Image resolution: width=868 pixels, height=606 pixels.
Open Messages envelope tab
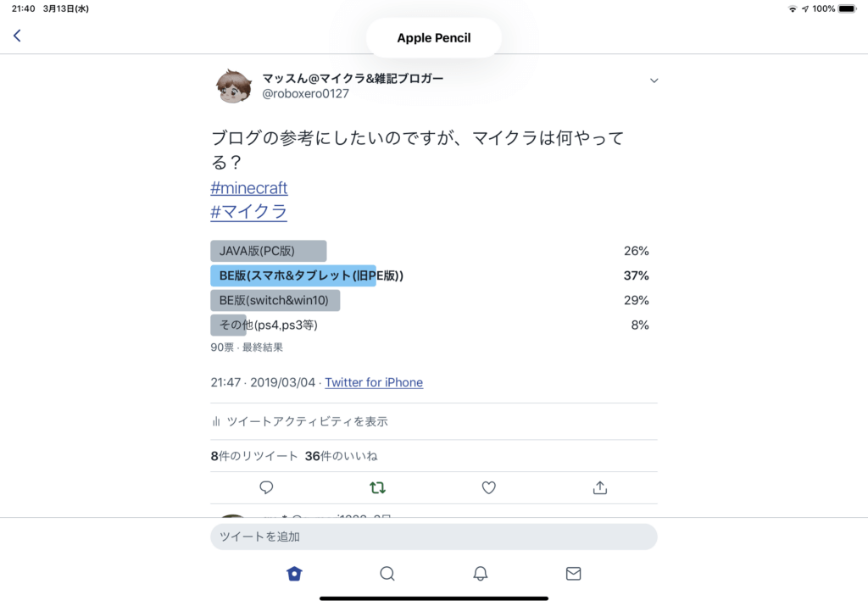[x=574, y=574]
